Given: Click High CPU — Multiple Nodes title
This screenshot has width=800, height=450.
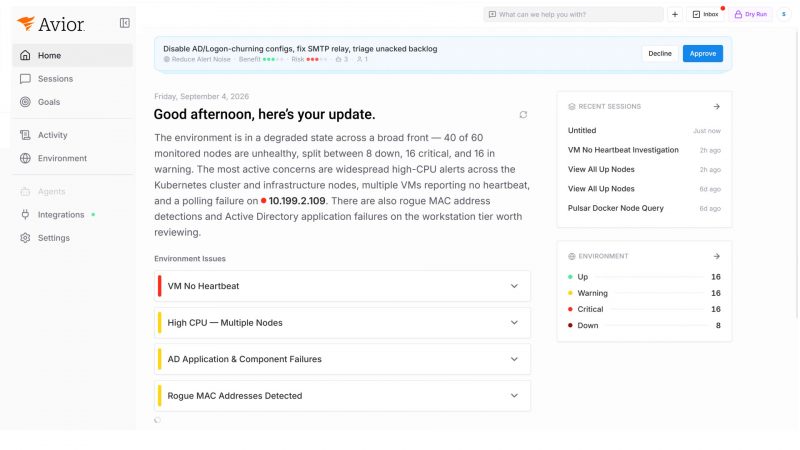Looking at the screenshot, I should click(x=225, y=322).
